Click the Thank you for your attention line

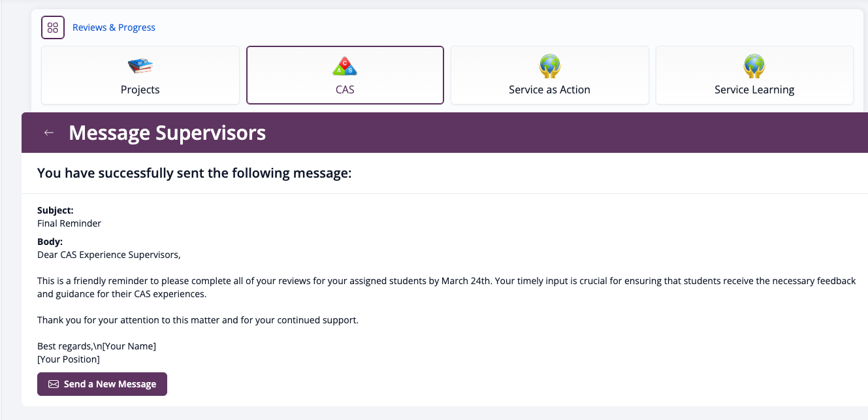(x=198, y=320)
